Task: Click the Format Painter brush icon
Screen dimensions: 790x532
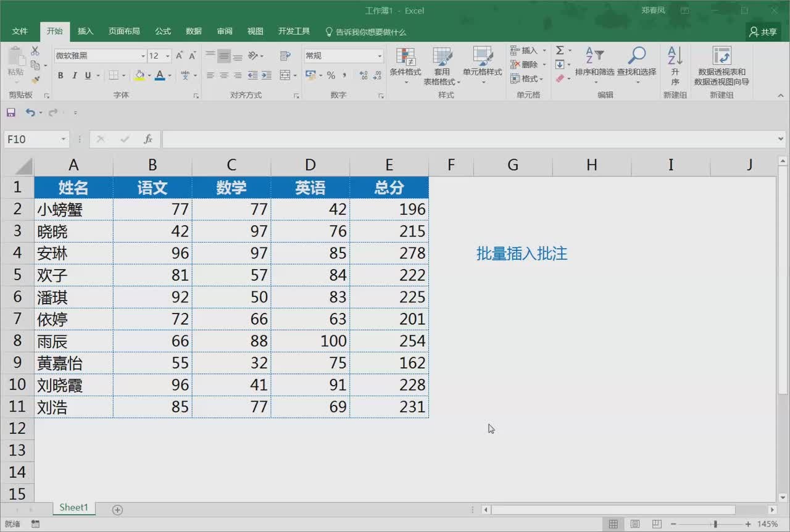Action: [35, 79]
